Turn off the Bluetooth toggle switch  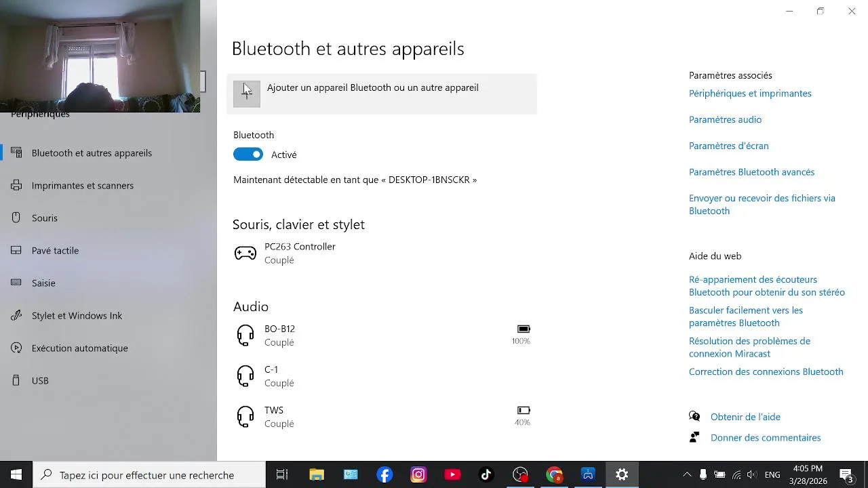(248, 155)
